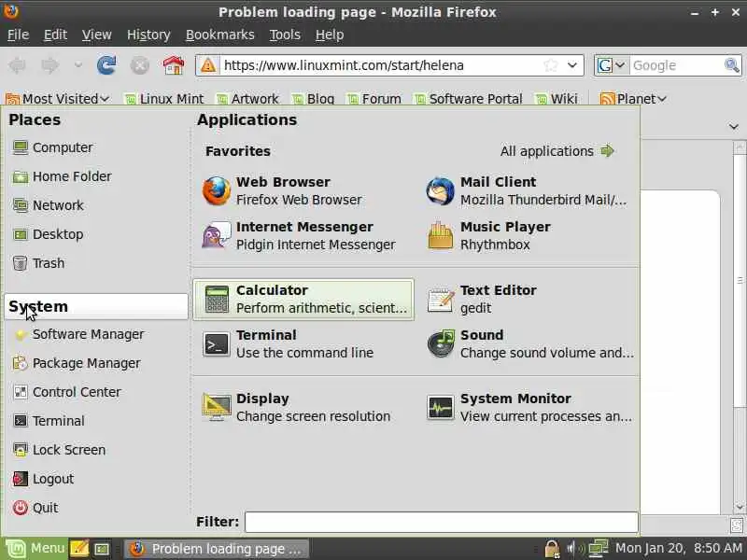Viewport: 747px width, 560px height.
Task: Click Quit to shut down
Action: (35, 508)
